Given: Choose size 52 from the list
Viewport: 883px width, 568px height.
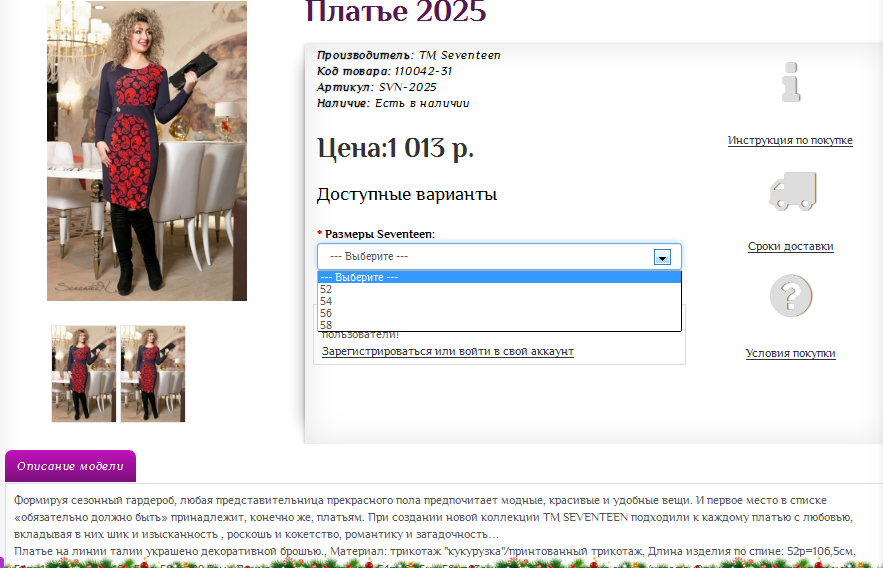Looking at the screenshot, I should pyautogui.click(x=499, y=289).
